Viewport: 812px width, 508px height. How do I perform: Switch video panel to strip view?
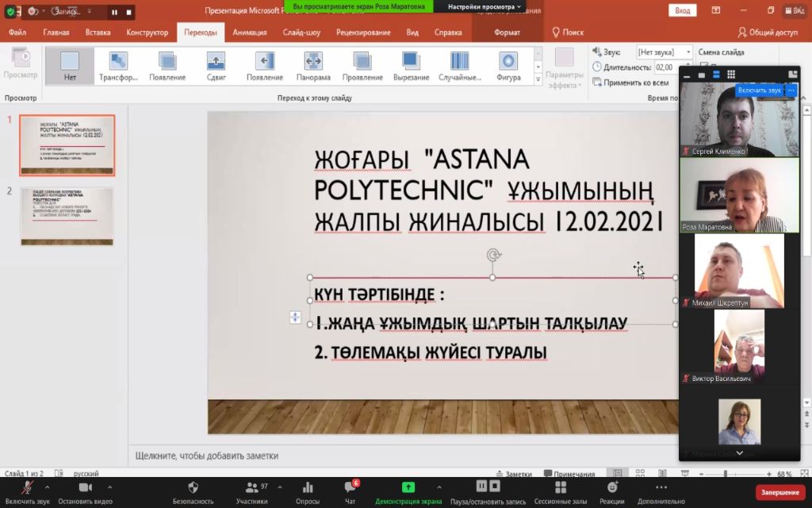tap(716, 75)
